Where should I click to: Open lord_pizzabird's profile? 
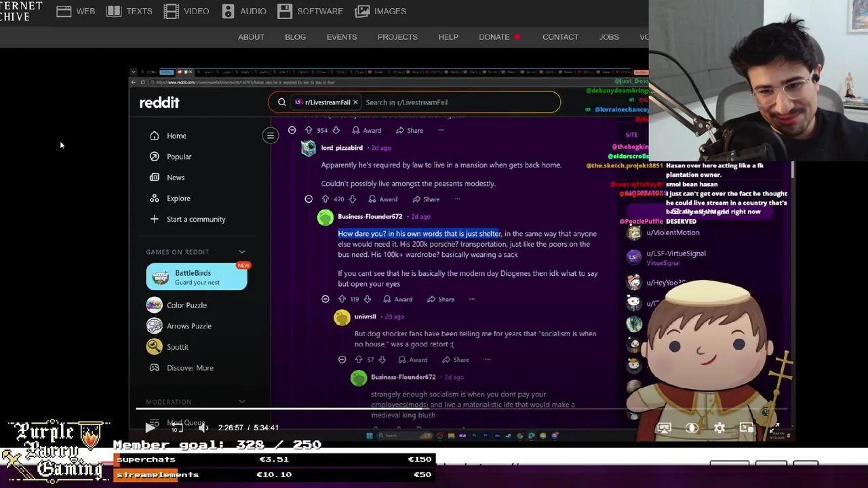pos(342,148)
